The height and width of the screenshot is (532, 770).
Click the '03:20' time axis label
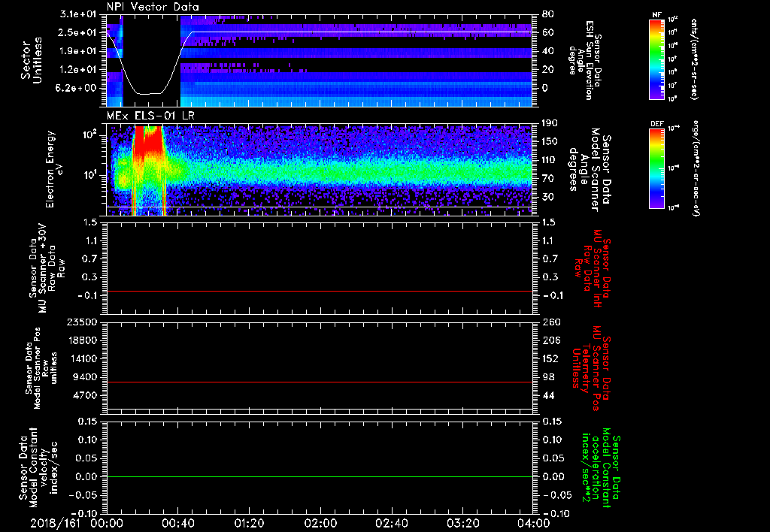coord(462,523)
